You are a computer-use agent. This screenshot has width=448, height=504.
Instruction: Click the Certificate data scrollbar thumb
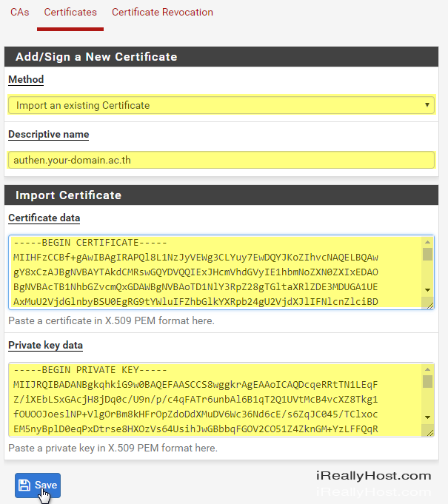click(x=427, y=255)
